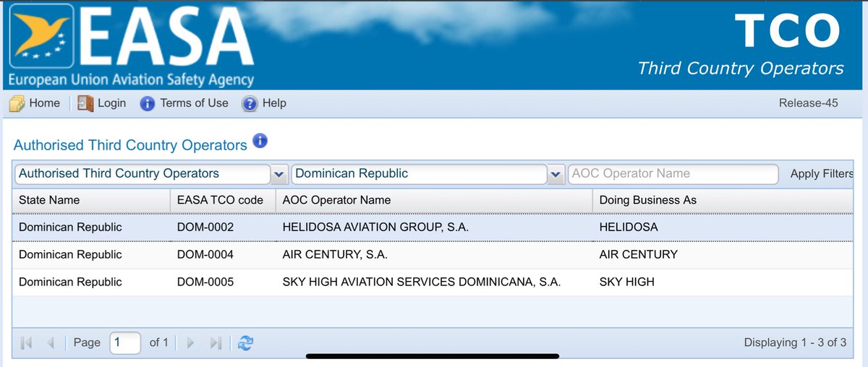Sort by State Name column header
This screenshot has width=868, height=367.
(91, 200)
